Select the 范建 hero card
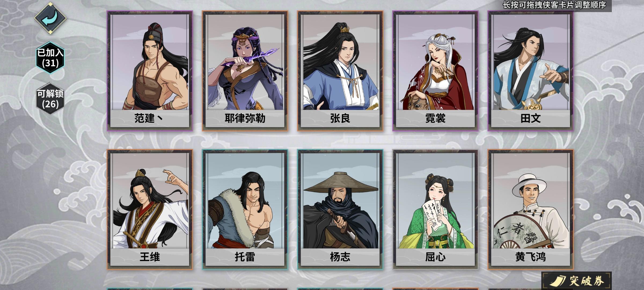This screenshot has height=290, width=644. coord(150,71)
